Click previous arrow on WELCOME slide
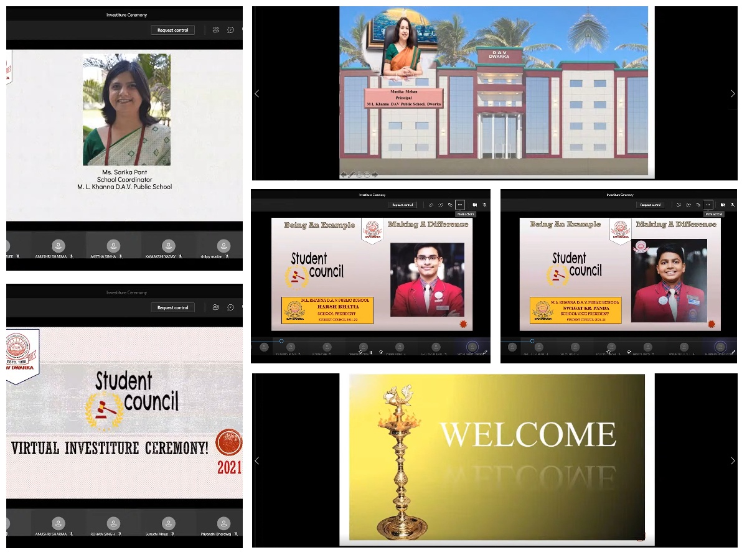 (x=257, y=461)
